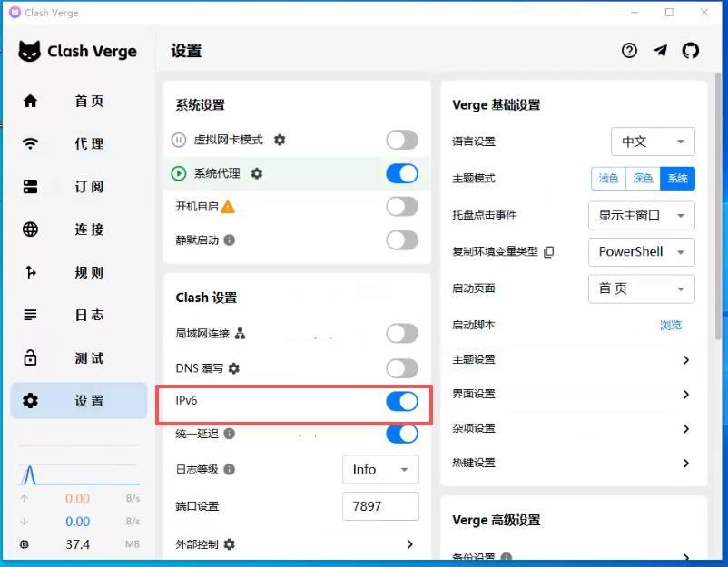Click the 开机自启 warning triangle icon
This screenshot has height=567, width=728.
(x=228, y=207)
